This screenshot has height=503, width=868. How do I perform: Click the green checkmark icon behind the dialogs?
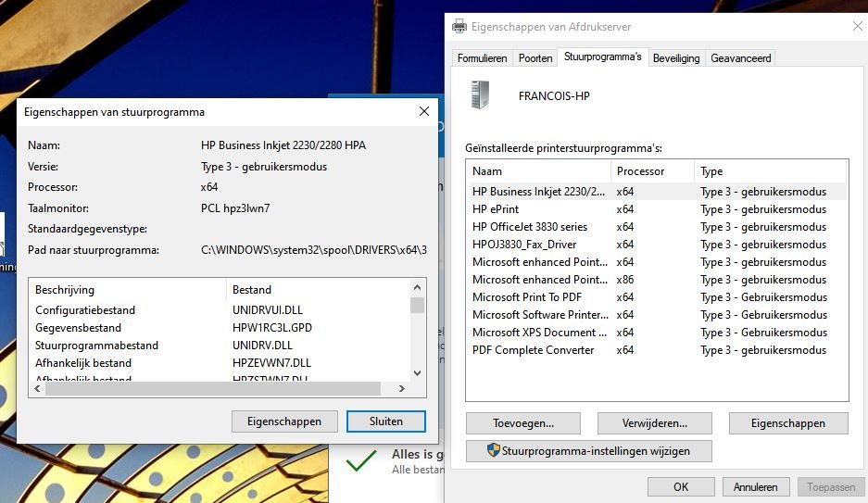(x=361, y=460)
